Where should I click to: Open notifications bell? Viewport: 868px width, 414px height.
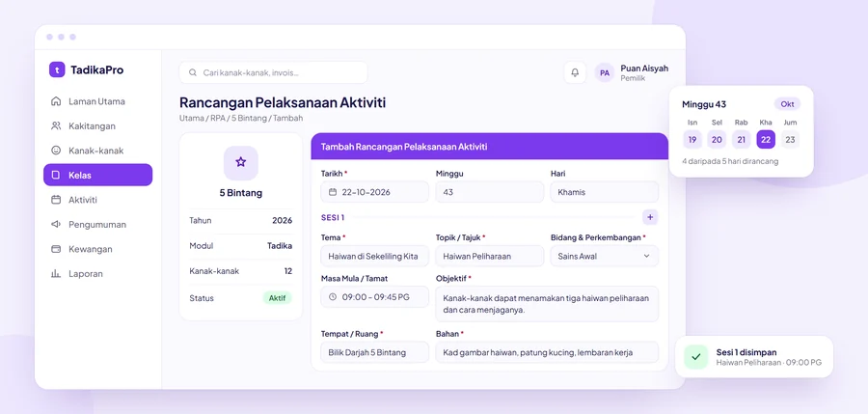pos(575,72)
